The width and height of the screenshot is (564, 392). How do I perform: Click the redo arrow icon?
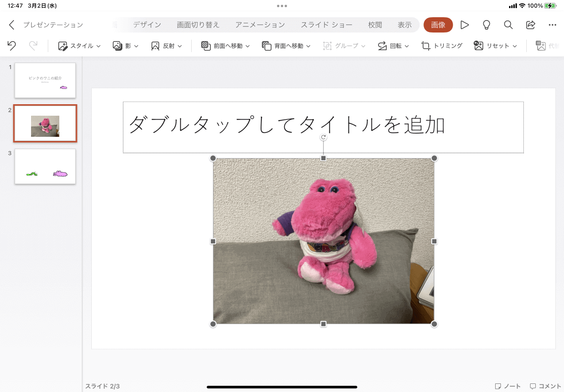tap(33, 46)
